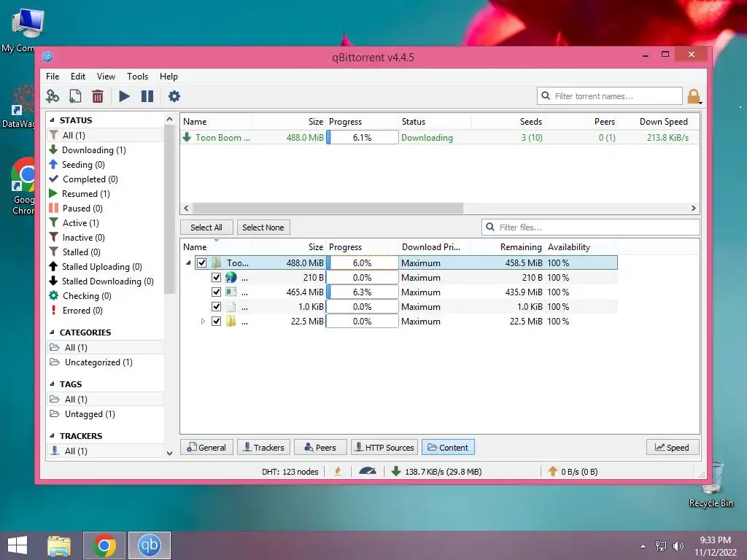Toggle checkbox for the 22.5 MiB folder
This screenshot has height=560, width=747.
[x=216, y=322]
